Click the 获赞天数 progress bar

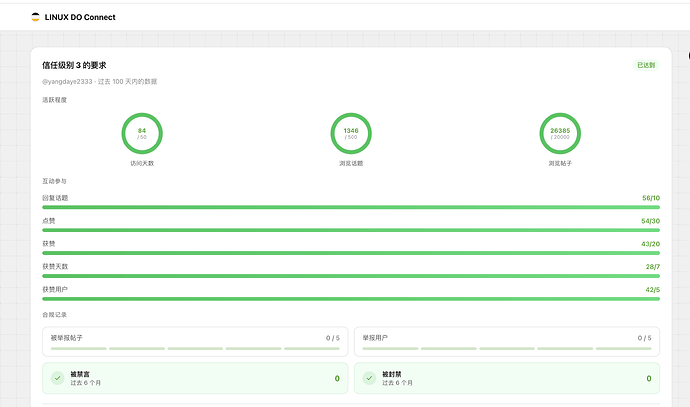pos(351,276)
